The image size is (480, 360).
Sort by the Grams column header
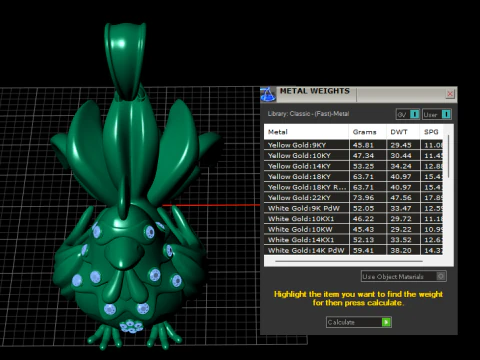click(368, 132)
